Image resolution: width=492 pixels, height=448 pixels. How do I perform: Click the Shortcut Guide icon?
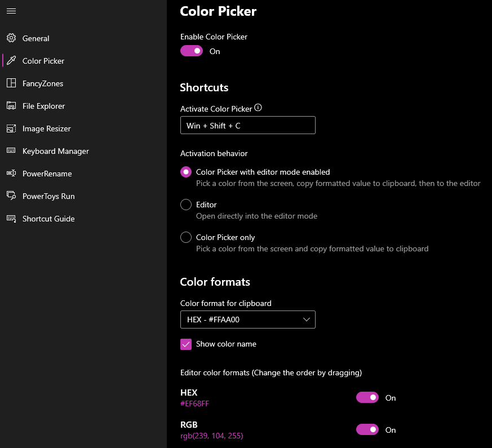(x=11, y=219)
